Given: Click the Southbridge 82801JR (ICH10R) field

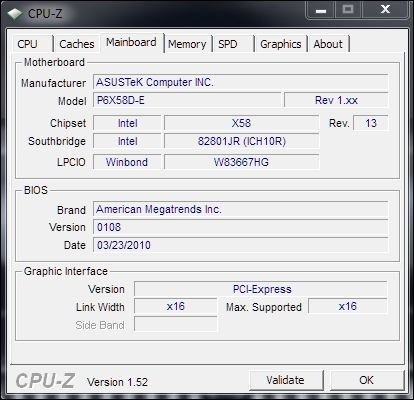Looking at the screenshot, I should pyautogui.click(x=242, y=141).
